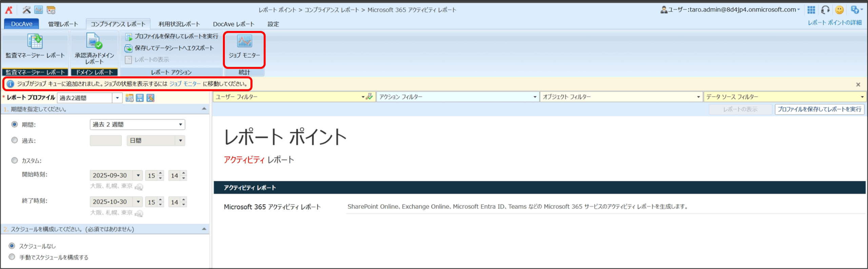868x269 pixels.
Task: Open the 過去 2 週間 period dropdown
Action: coord(137,125)
